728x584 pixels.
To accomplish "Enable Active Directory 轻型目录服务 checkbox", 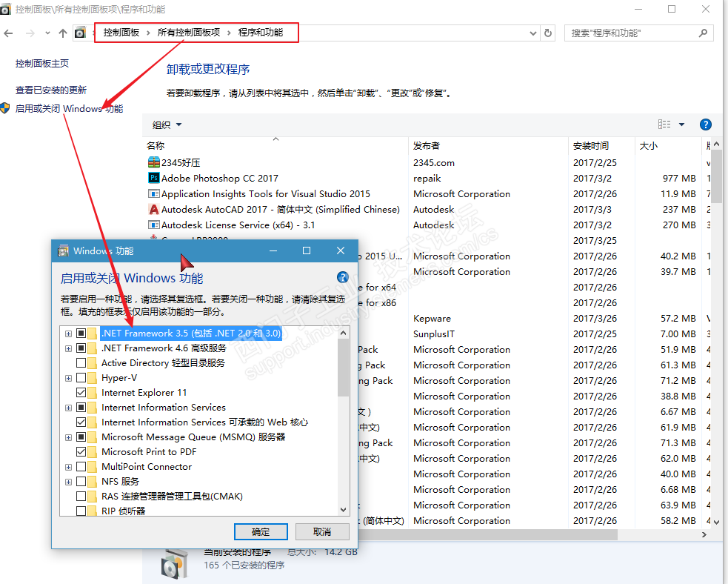I will [x=81, y=362].
